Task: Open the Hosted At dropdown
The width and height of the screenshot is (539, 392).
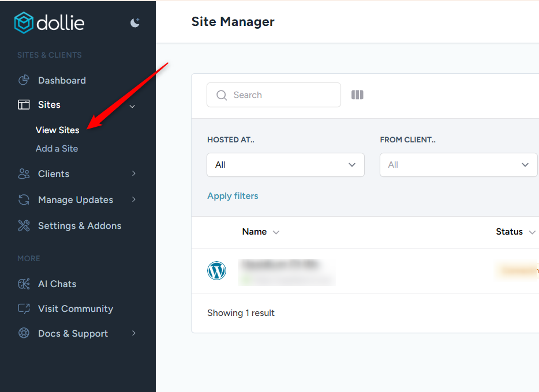Action: point(285,165)
